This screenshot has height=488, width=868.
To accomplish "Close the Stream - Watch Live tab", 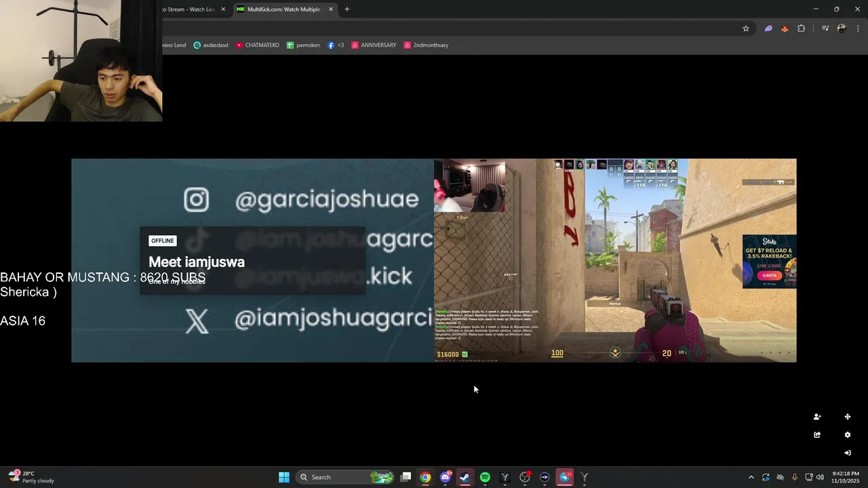I will [223, 9].
